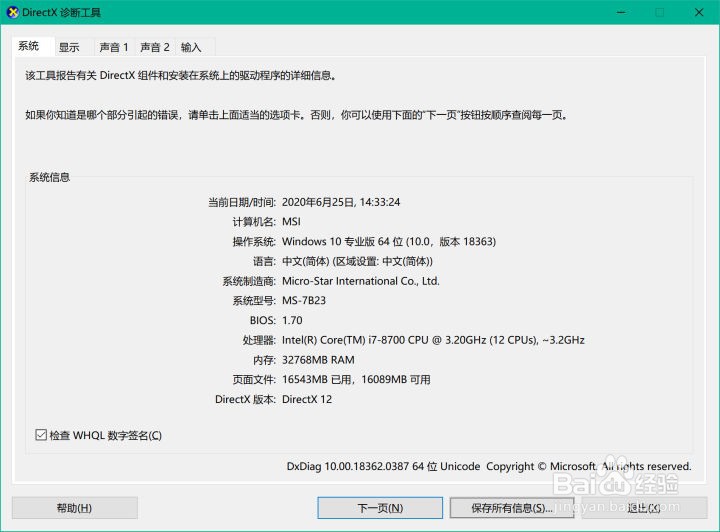Click the Windows 10 专业版 64 位 text
The height and width of the screenshot is (532, 720).
pyautogui.click(x=343, y=241)
